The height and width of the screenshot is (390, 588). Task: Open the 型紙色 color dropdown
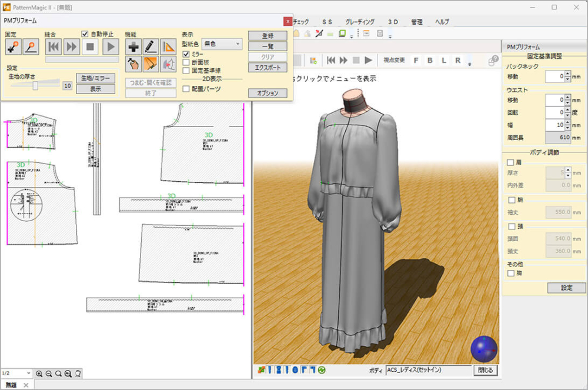tap(221, 44)
